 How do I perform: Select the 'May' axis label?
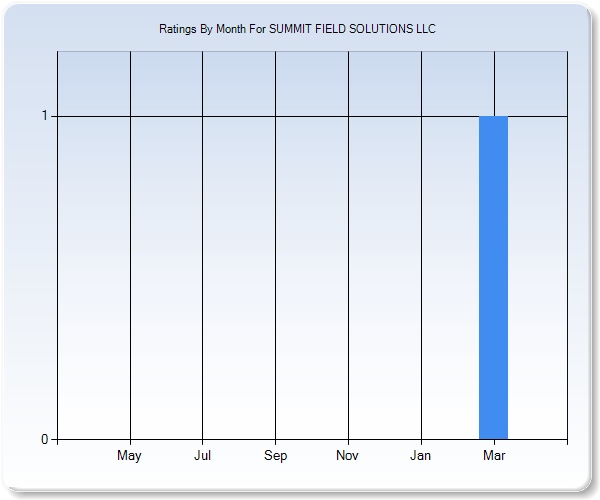point(129,456)
